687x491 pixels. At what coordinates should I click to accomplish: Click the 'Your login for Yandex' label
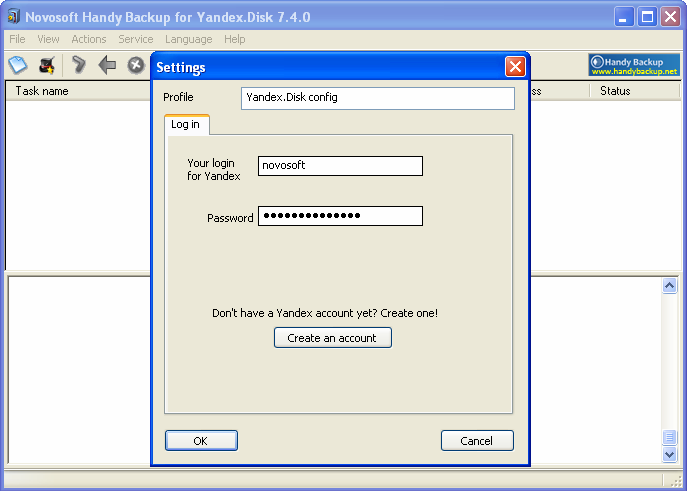(x=214, y=170)
